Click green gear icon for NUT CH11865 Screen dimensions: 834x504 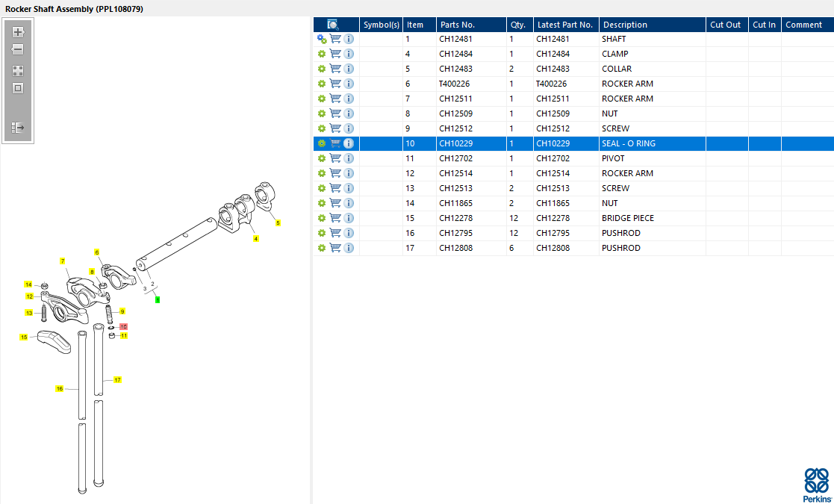321,203
